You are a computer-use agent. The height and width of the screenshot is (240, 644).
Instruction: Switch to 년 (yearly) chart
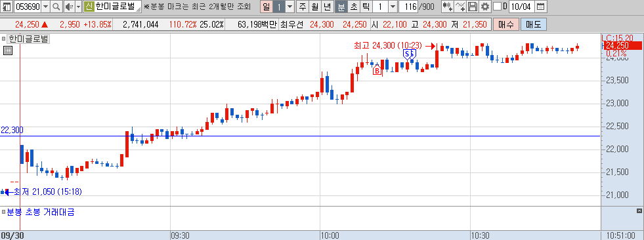(x=328, y=7)
